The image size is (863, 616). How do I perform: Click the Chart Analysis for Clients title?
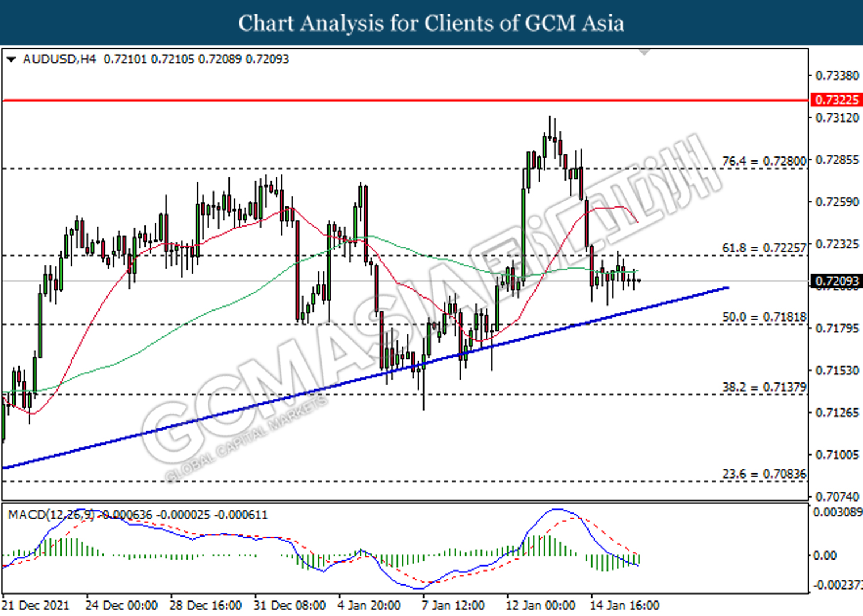pyautogui.click(x=431, y=23)
